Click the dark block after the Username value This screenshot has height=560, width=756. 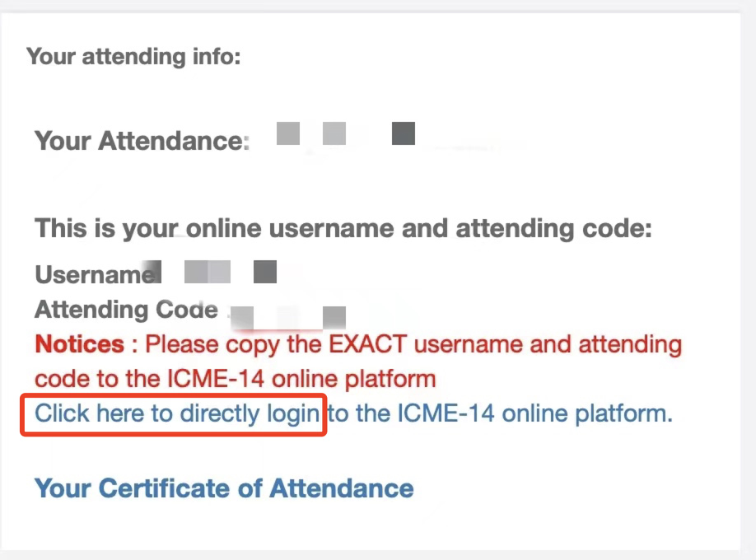264,271
